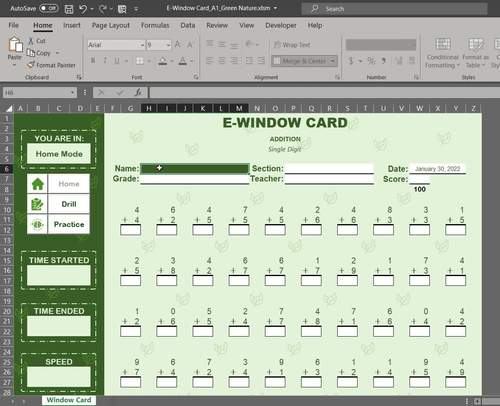Image resolution: width=500 pixels, height=406 pixels.
Task: Click the Section input field
Action: (329, 169)
